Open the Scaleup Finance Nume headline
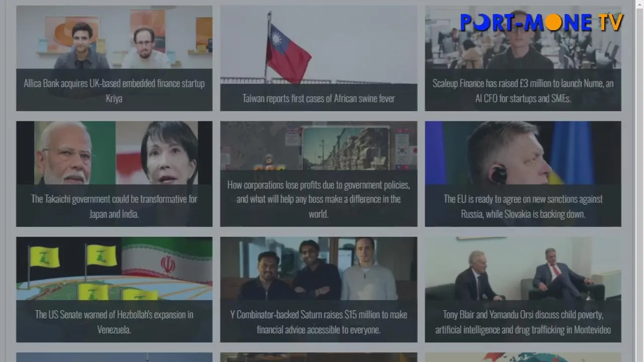Screen dimensions: 644x362 click(523, 90)
